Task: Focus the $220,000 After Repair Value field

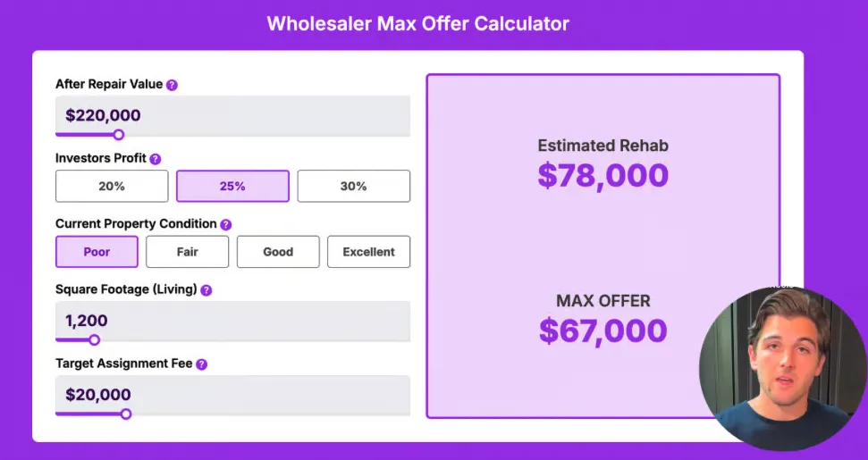Action: click(232, 115)
